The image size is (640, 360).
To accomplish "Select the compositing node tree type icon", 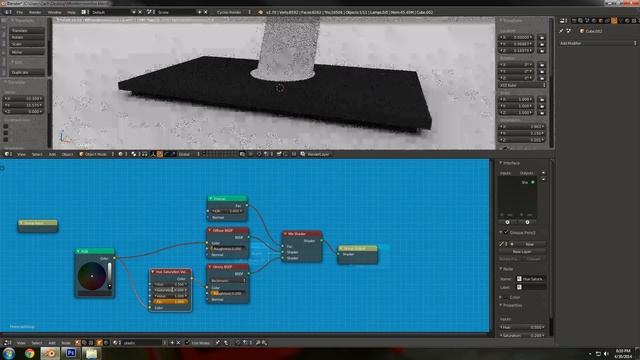I will pyautogui.click(x=84, y=342).
